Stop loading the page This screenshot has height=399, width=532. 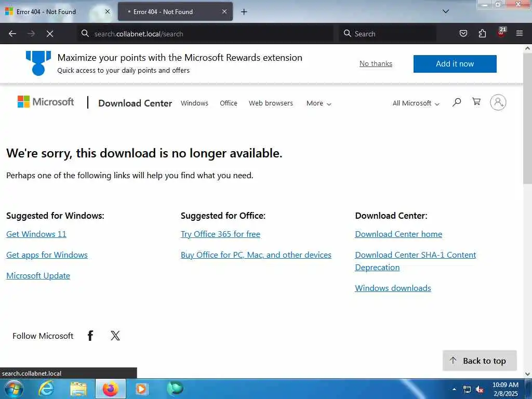pyautogui.click(x=50, y=34)
